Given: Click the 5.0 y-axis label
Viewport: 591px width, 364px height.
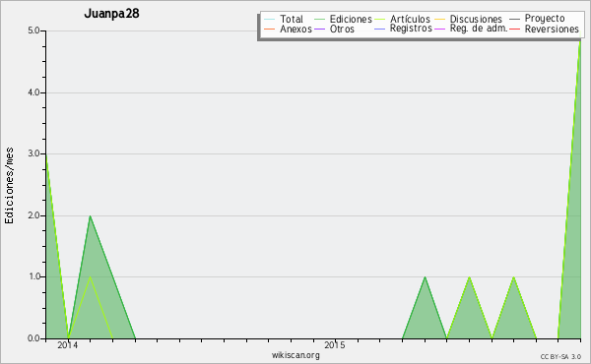Looking at the screenshot, I should pos(33,30).
